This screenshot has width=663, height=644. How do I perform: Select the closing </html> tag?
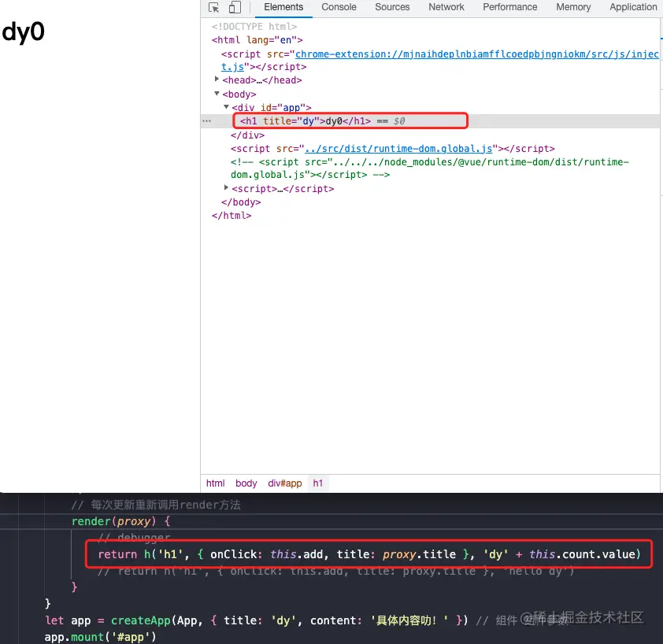[x=231, y=216]
